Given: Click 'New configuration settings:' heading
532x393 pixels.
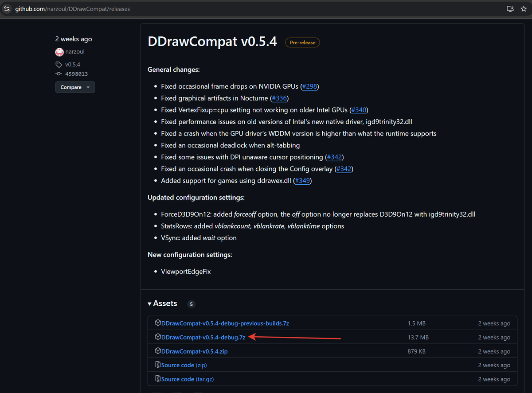Looking at the screenshot, I should 190,255.
